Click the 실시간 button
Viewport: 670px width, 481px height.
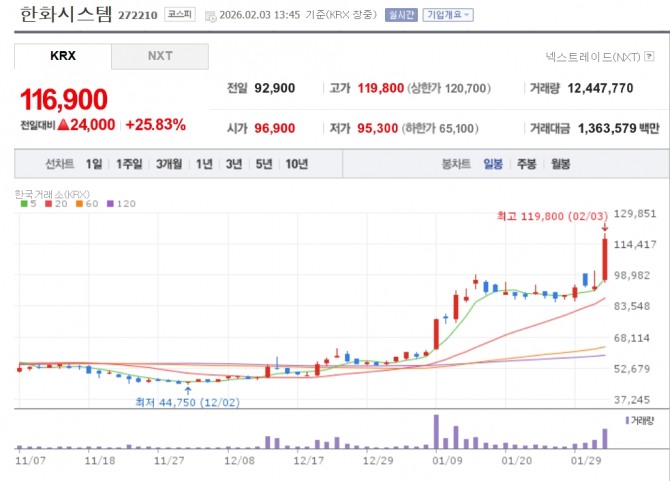[x=401, y=15]
